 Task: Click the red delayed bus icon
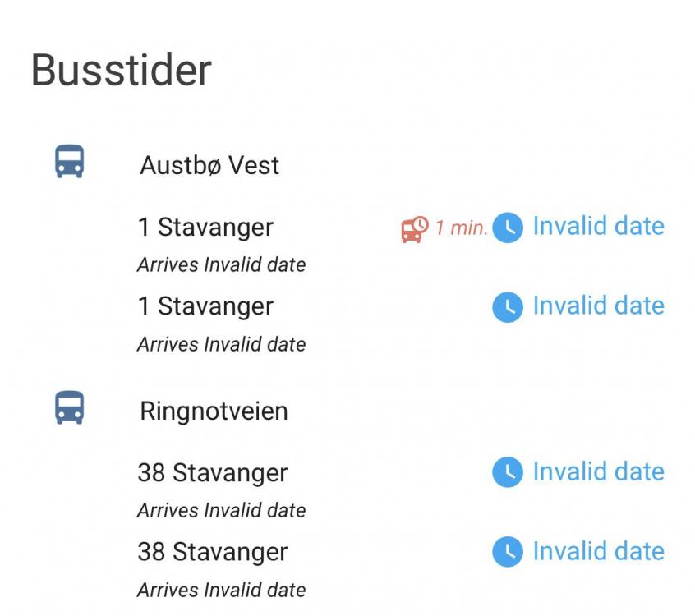pyautogui.click(x=415, y=229)
